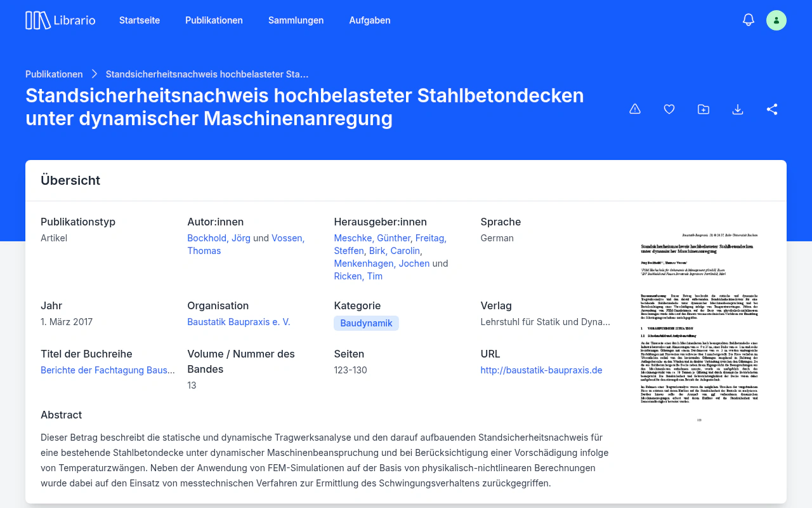Report a problem with the warning icon
This screenshot has width=812, height=508.
(x=635, y=109)
